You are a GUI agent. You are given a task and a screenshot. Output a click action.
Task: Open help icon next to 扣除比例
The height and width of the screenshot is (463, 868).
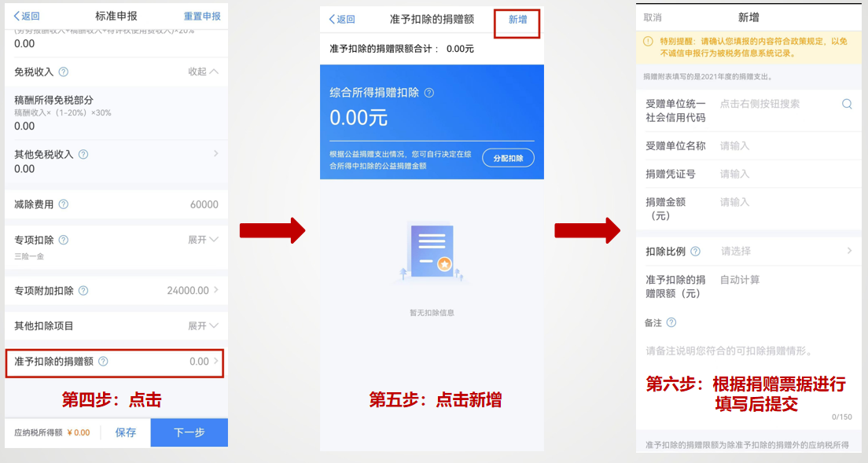click(695, 251)
